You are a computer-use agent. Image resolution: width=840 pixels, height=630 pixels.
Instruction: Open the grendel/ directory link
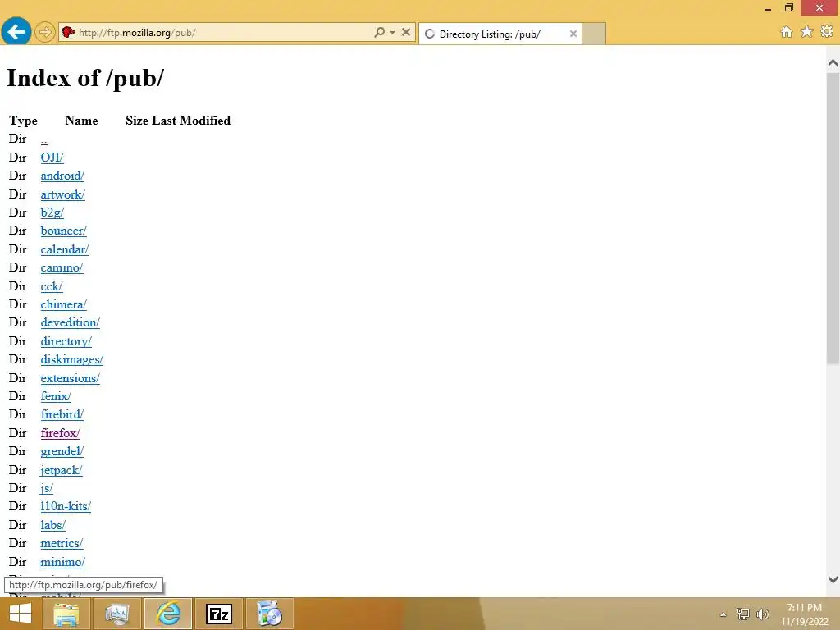tap(62, 452)
